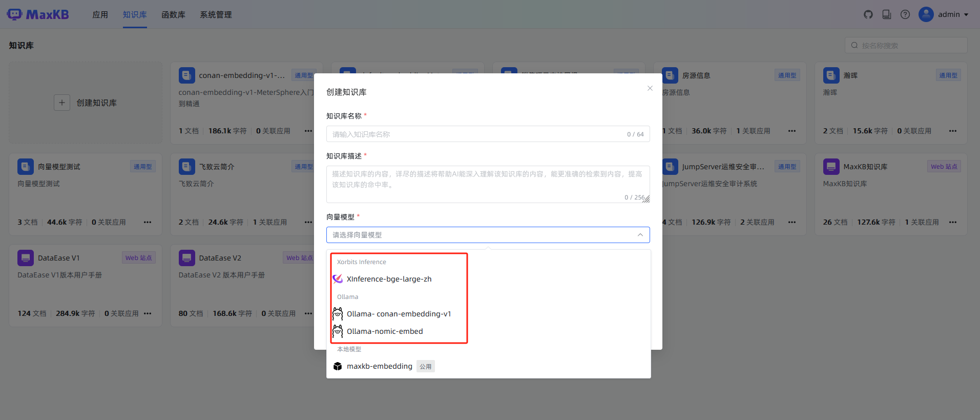The height and width of the screenshot is (420, 980).
Task: Open more options for 向量模型测试 card
Action: (148, 222)
